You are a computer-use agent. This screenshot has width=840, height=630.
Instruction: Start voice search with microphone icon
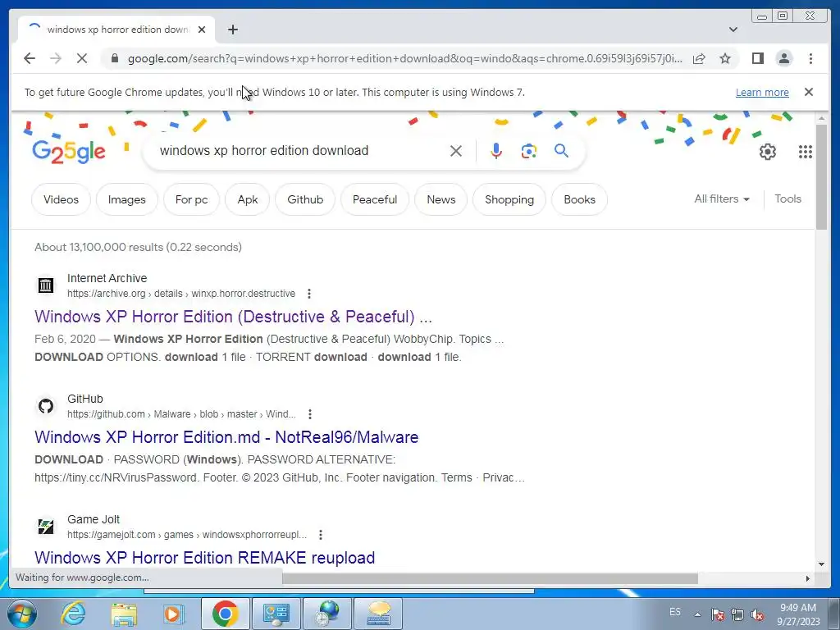point(496,151)
